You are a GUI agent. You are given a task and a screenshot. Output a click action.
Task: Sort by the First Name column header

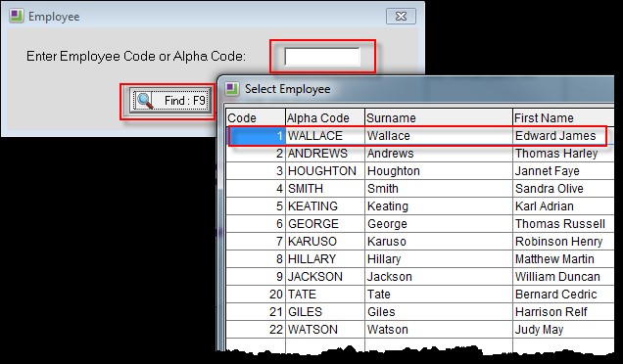pyautogui.click(x=563, y=117)
